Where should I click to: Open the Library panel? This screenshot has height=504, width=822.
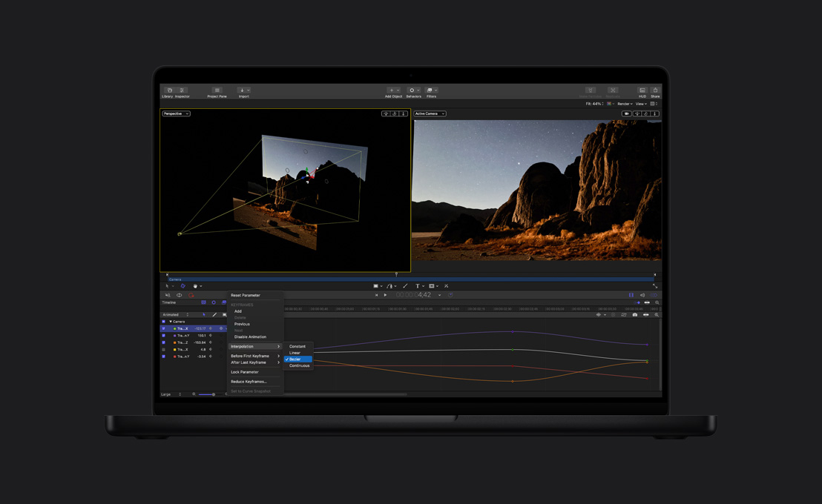coord(168,90)
